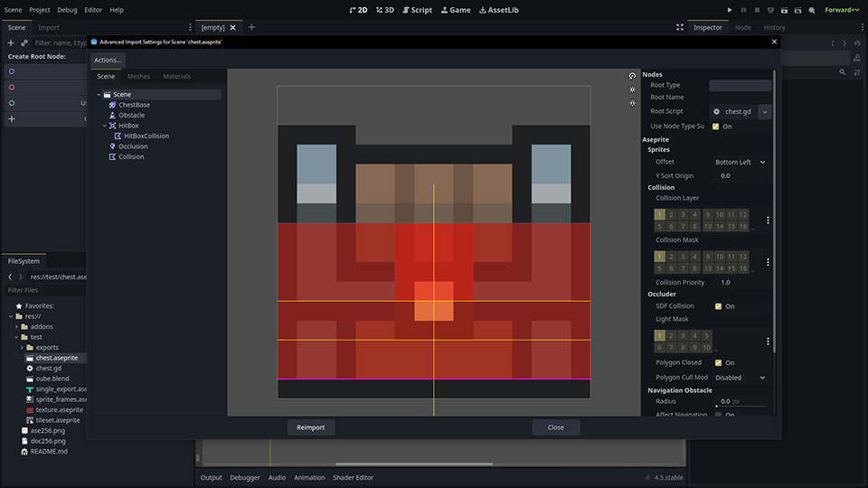Collapse the res:// folder
868x488 pixels.
[x=11, y=316]
